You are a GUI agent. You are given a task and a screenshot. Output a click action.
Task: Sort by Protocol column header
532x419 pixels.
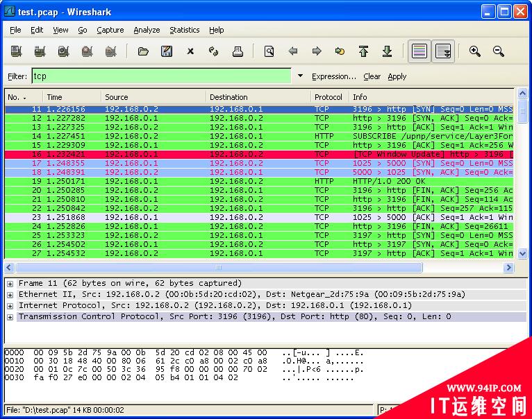click(330, 97)
